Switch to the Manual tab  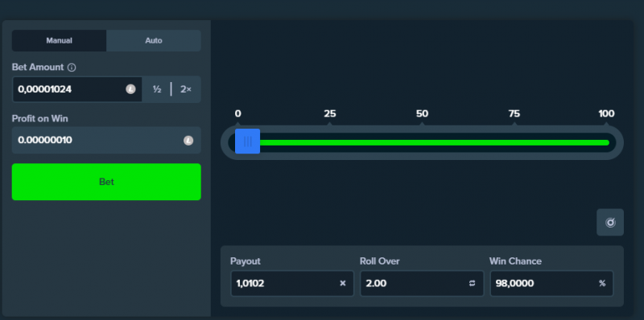click(59, 41)
